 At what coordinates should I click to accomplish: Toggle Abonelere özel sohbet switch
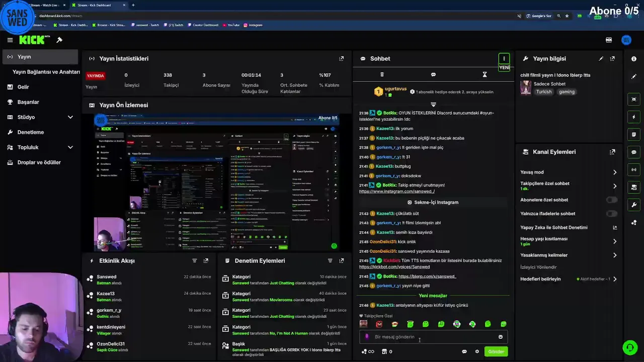pos(611,200)
